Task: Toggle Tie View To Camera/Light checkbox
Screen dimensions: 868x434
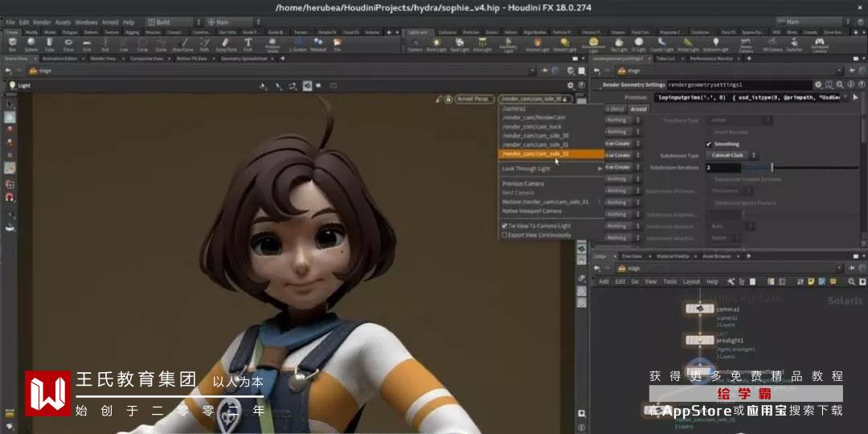Action: click(x=504, y=226)
